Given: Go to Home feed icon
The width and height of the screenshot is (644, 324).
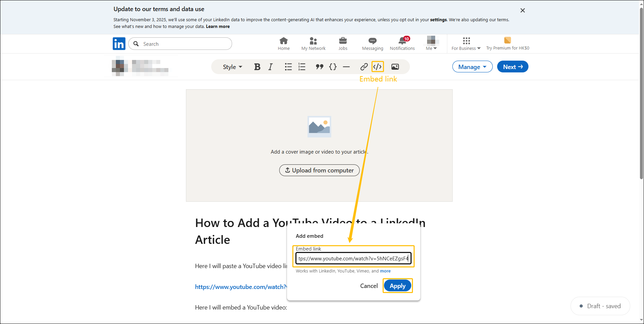Looking at the screenshot, I should (284, 41).
